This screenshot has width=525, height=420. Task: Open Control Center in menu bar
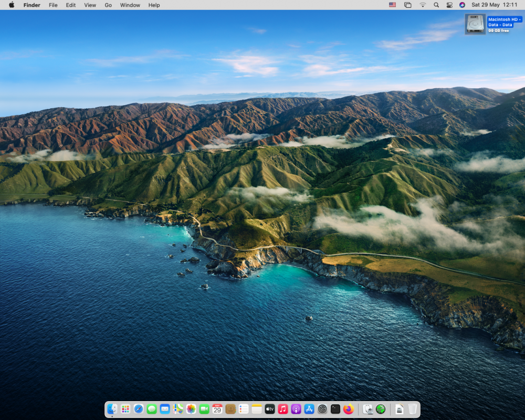click(x=449, y=5)
